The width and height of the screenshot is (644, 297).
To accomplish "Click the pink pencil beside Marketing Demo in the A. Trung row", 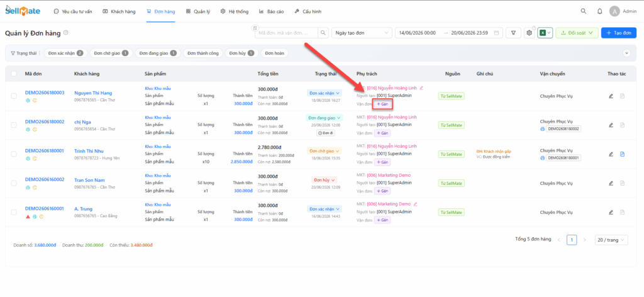I will click(415, 204).
